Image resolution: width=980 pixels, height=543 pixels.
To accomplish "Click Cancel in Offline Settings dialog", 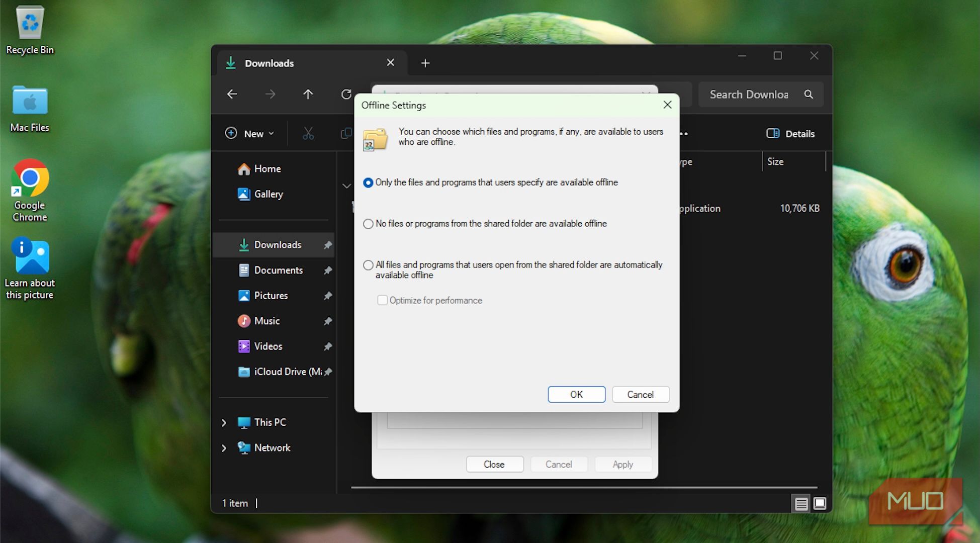I will (x=641, y=395).
